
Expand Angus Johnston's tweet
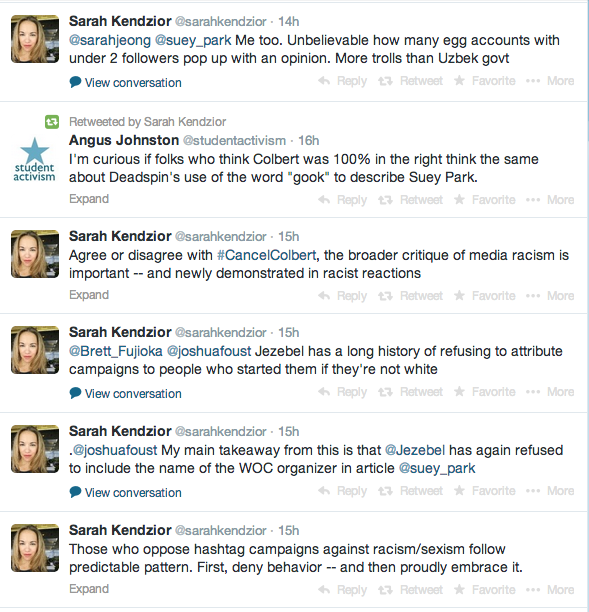coord(89,199)
